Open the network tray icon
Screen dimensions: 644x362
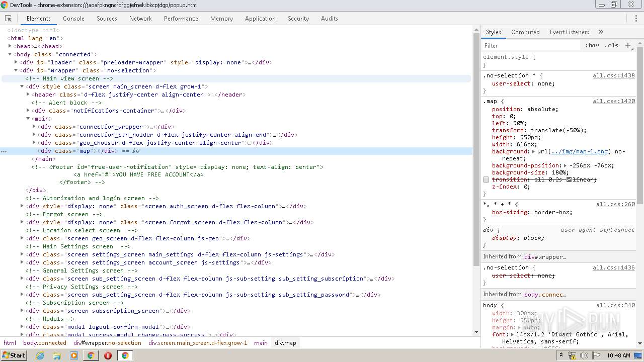click(573, 355)
